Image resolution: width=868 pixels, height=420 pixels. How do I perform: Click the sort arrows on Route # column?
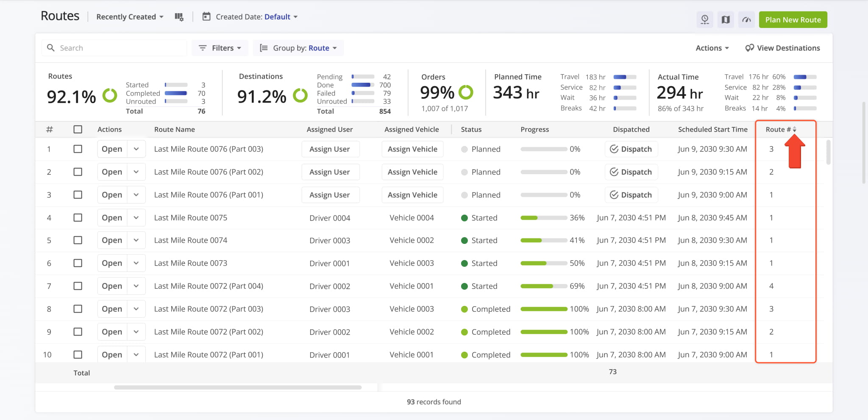(795, 129)
